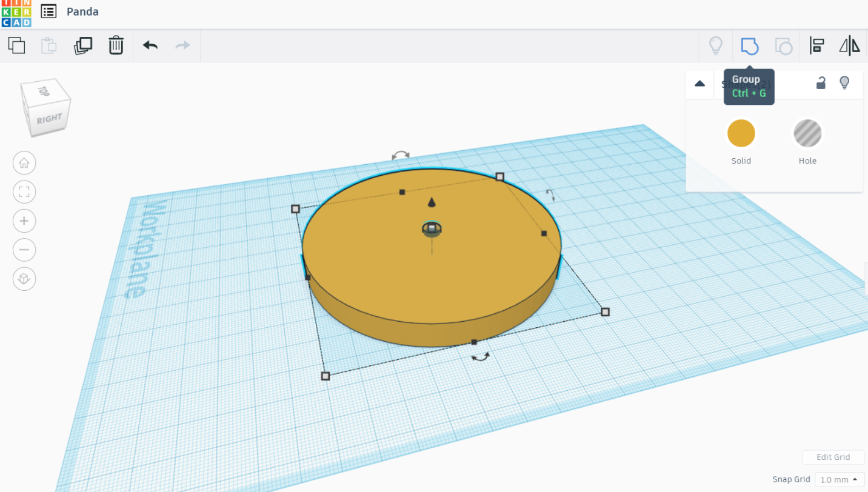Click the small hole at disc center
The image size is (868, 492).
click(432, 228)
